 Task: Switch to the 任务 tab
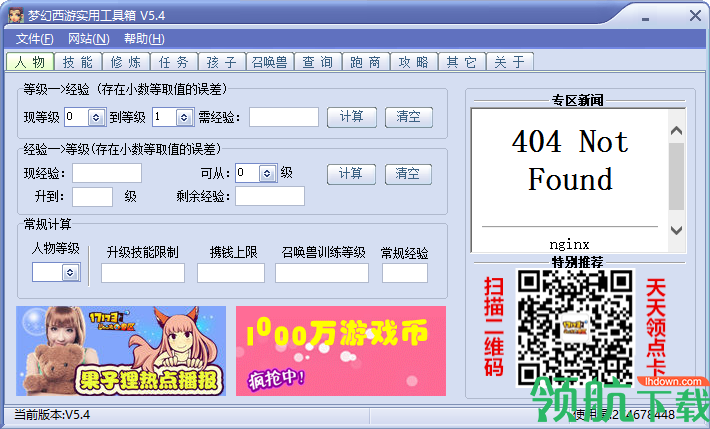174,62
